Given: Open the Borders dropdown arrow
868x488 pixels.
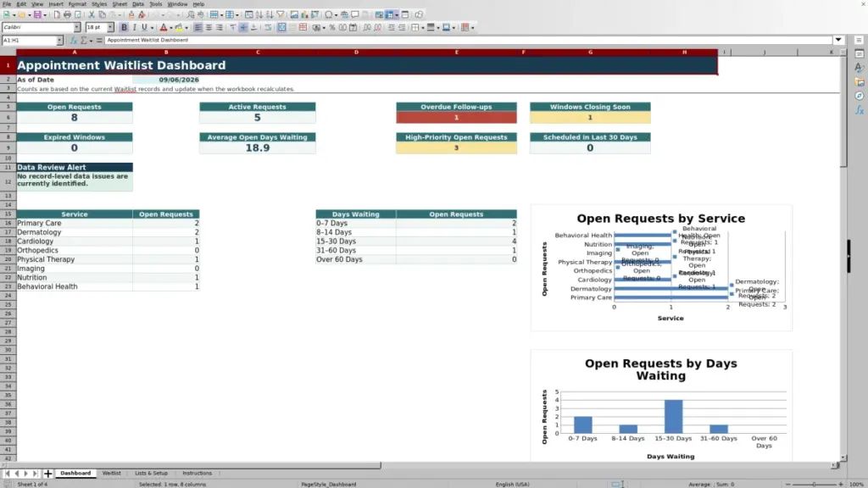Looking at the screenshot, I should pyautogui.click(x=423, y=28).
